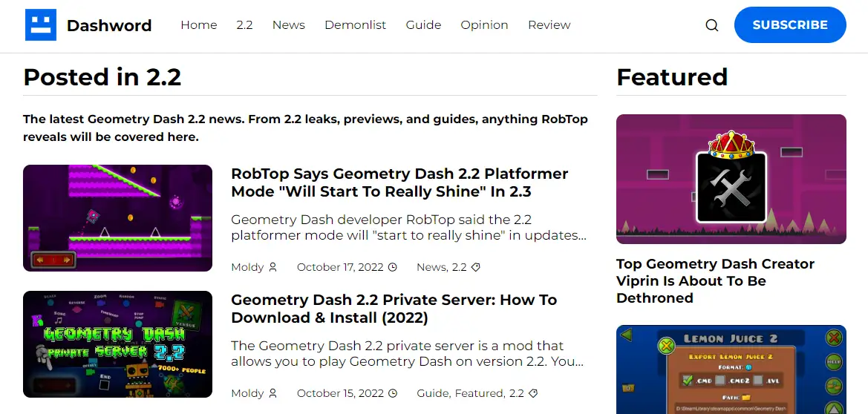Open Viprin About To Be Dethroned headline
Screen dimensions: 868x414
[715, 280]
